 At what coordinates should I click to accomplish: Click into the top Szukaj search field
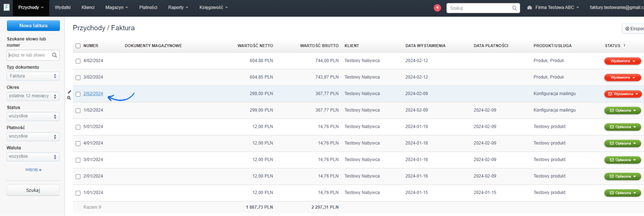(479, 8)
